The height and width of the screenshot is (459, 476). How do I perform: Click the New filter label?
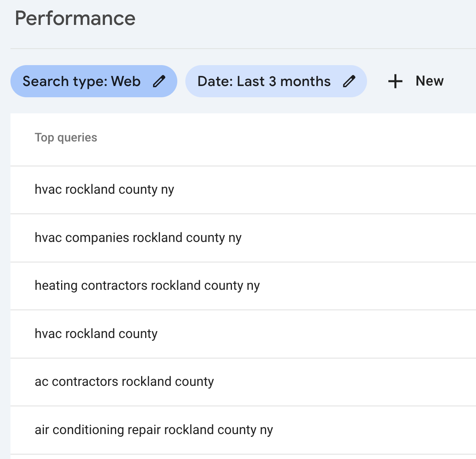coord(429,81)
